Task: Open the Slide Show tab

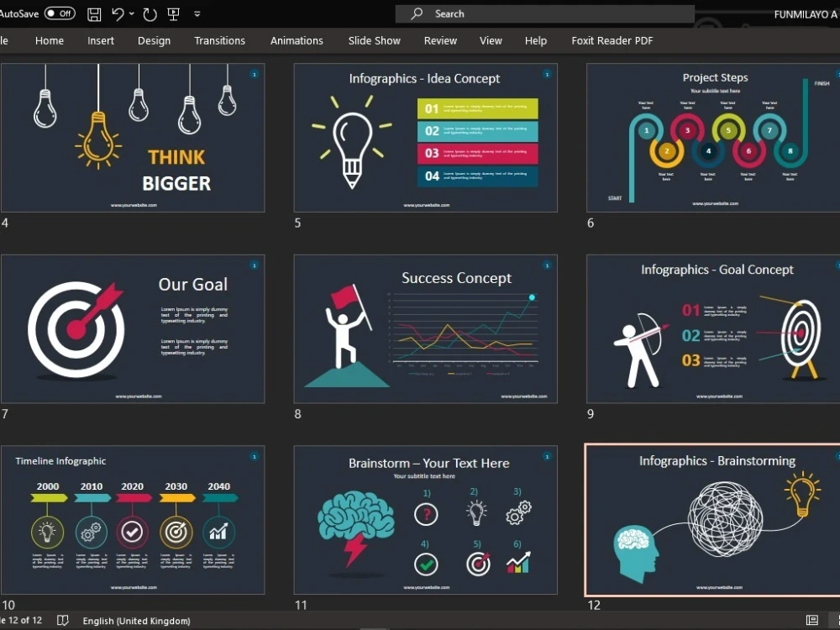Action: (x=375, y=40)
